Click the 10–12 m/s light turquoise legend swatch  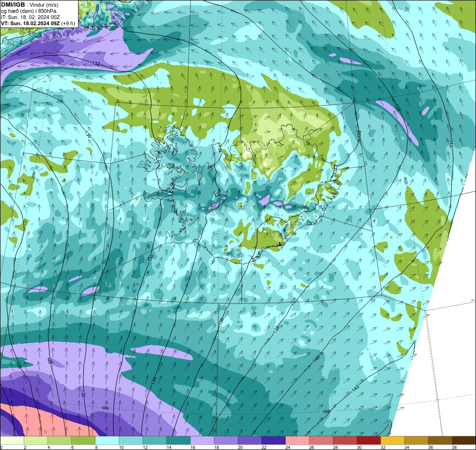coord(131,440)
